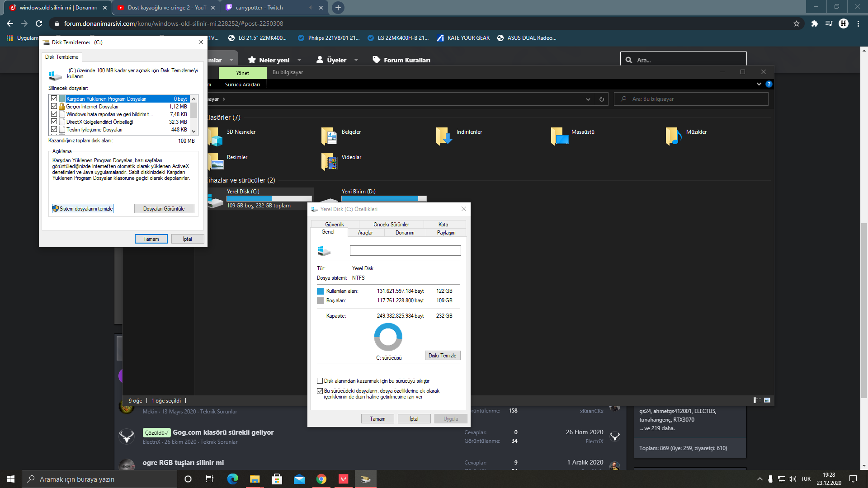Image resolution: width=868 pixels, height=488 pixels.
Task: Open the 3D Nesneler folder
Action: pyautogui.click(x=233, y=136)
